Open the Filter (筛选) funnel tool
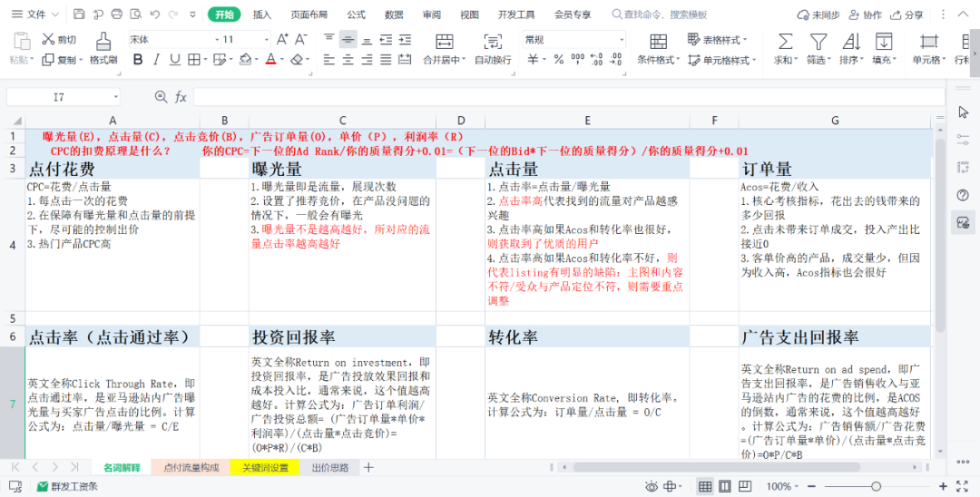This screenshot has width=980, height=497. (x=818, y=42)
